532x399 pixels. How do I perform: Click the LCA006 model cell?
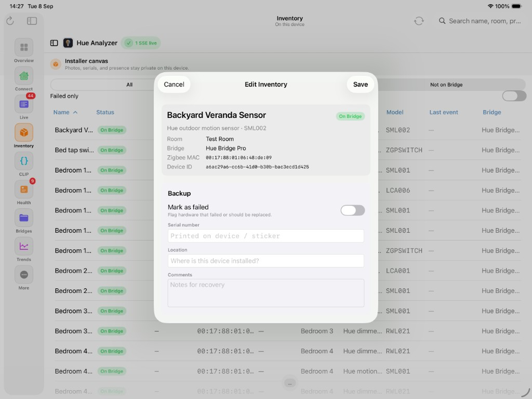398,190
